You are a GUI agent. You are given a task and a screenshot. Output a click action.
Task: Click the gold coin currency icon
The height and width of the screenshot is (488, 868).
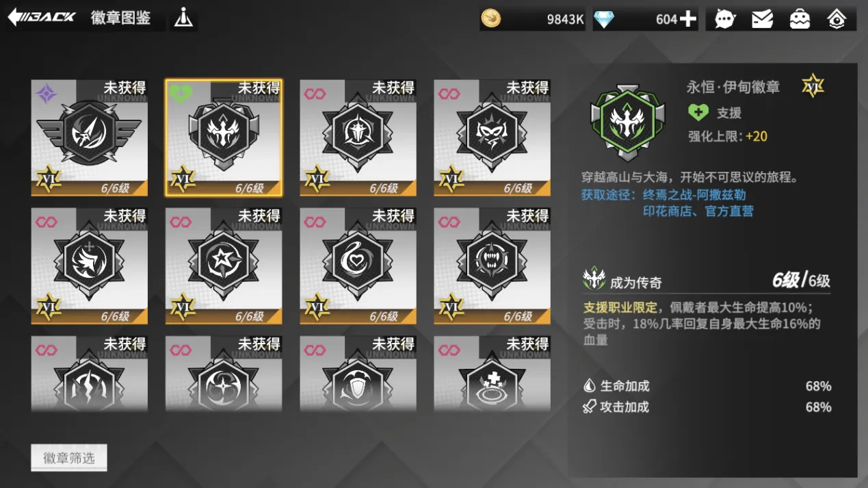coord(490,18)
